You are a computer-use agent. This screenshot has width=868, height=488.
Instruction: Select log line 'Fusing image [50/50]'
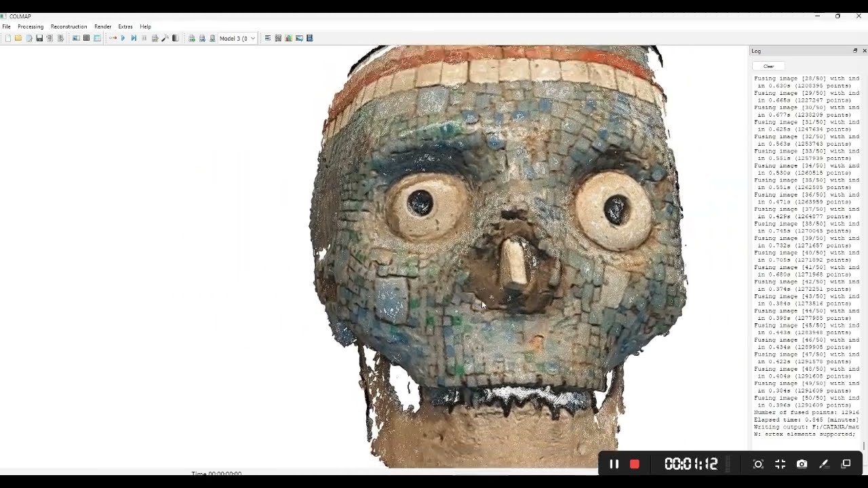tap(806, 398)
